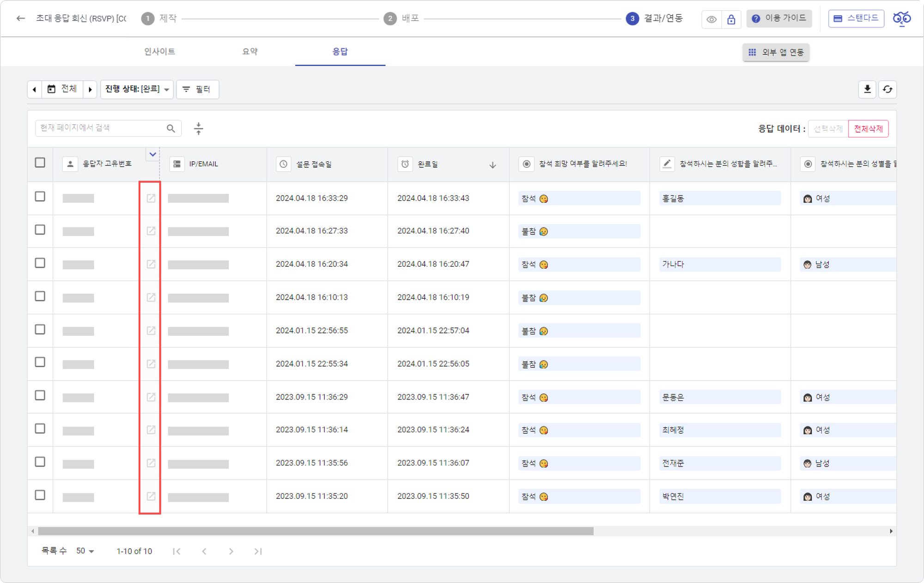Expand the column chevron by 응답자 고유번호
This screenshot has height=583, width=924.
(152, 154)
